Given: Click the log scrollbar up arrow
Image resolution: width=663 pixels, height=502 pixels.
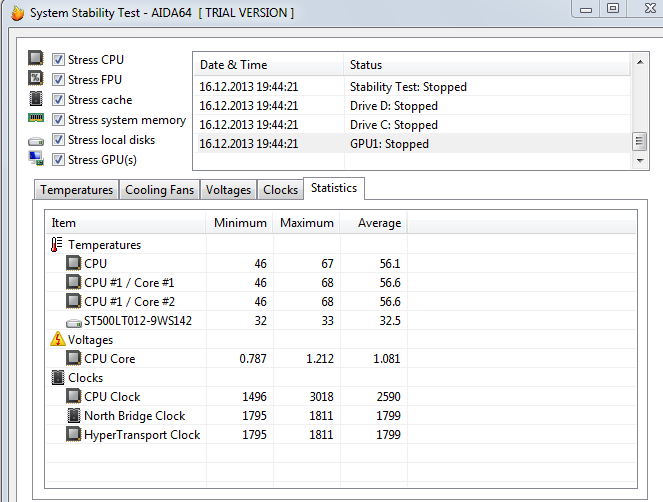Looking at the screenshot, I should coord(640,63).
